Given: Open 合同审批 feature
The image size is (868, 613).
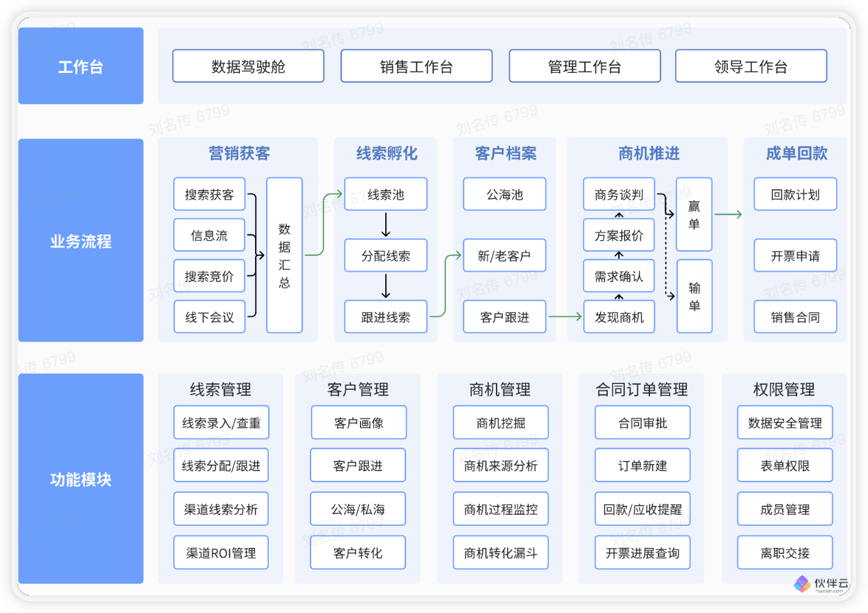Looking at the screenshot, I should pos(643,422).
